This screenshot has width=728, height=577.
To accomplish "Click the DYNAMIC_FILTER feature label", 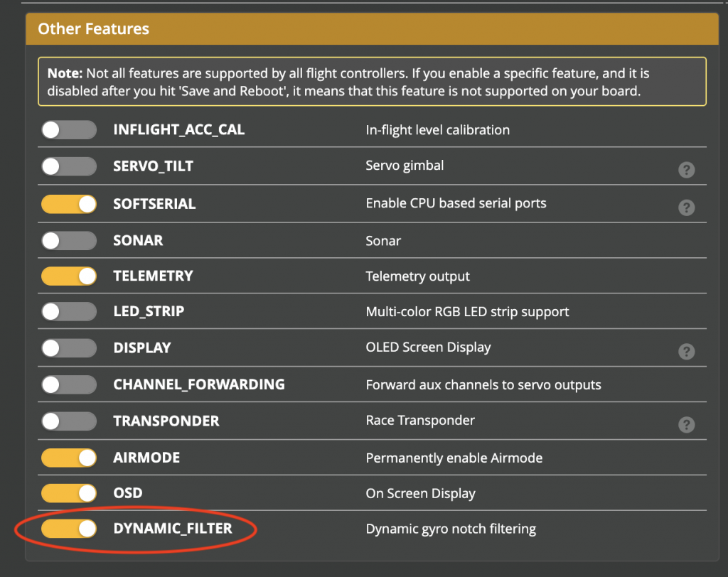I will [x=173, y=529].
